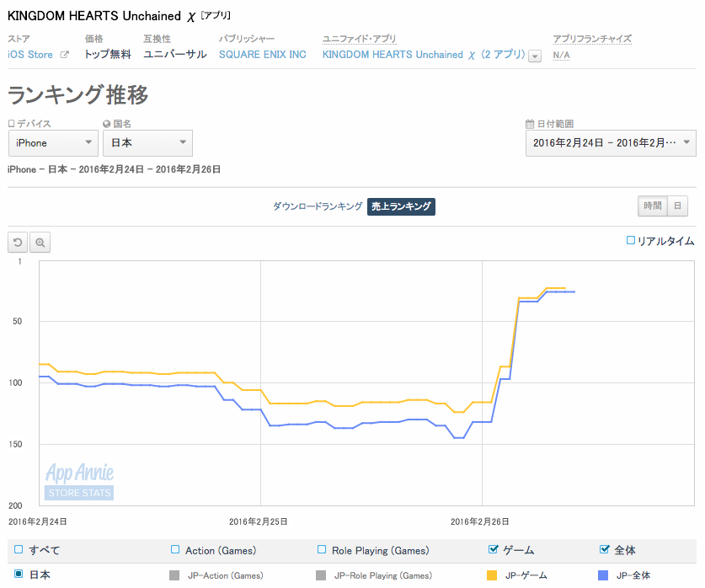Screen dimensions: 705x588
Task: Switch to ダウンロードランキング tab
Action: pos(318,206)
